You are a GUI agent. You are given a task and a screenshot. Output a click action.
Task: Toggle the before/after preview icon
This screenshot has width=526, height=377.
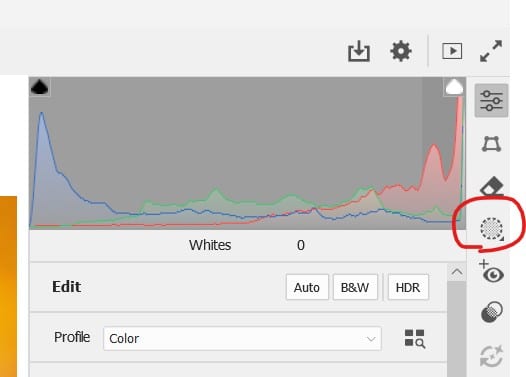point(452,51)
